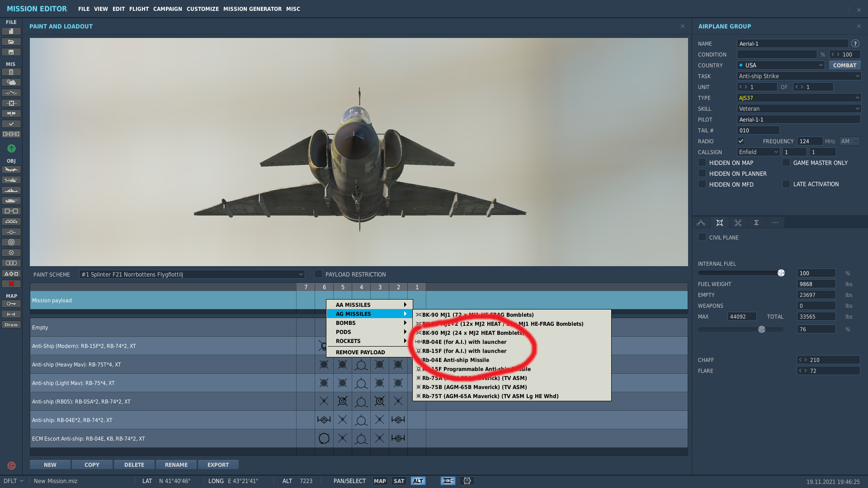Uncheck the Radio checkbox
This screenshot has height=488, width=868.
(x=741, y=141)
